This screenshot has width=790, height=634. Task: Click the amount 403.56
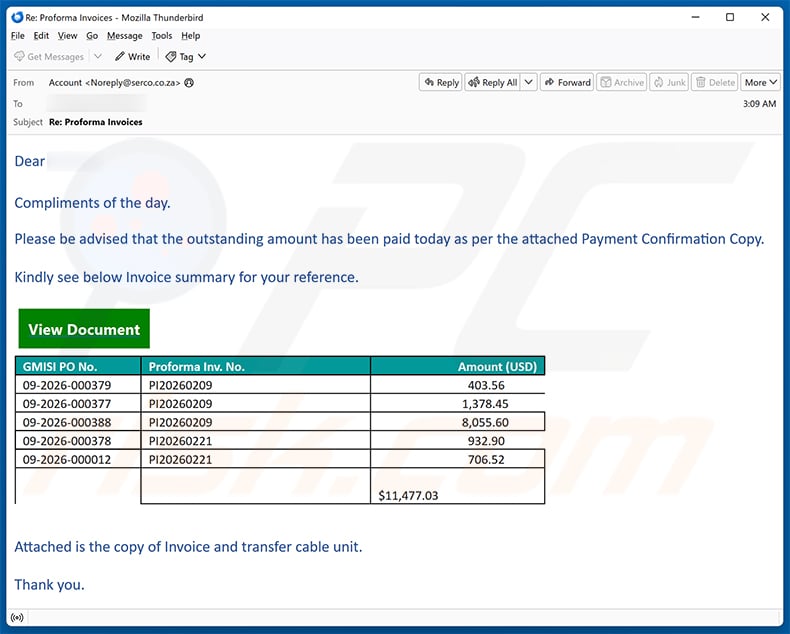(x=486, y=385)
